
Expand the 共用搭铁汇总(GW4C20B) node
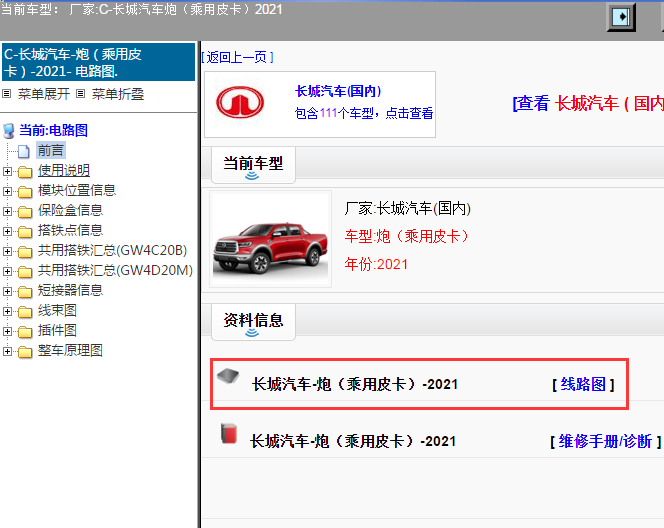(x=7, y=251)
